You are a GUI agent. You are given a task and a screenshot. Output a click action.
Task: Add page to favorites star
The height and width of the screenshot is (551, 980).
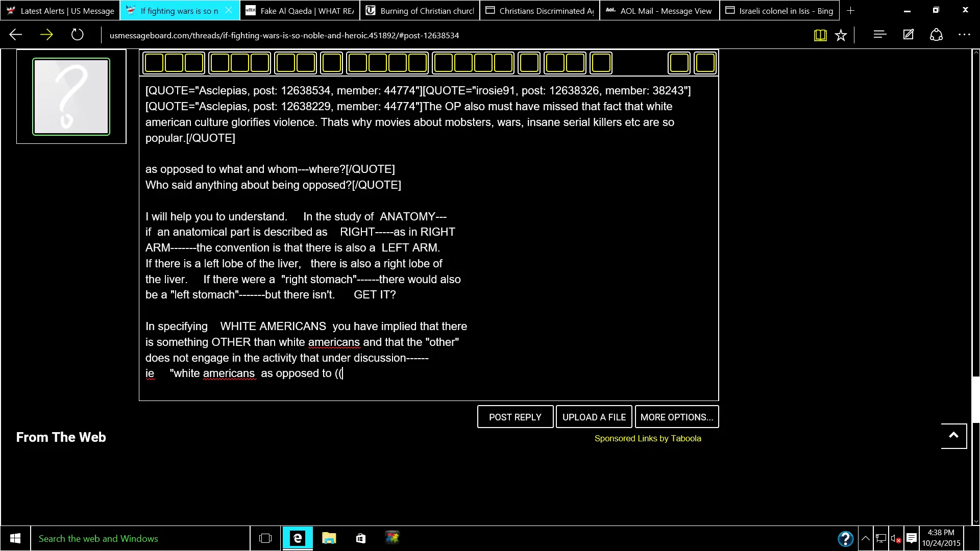pyautogui.click(x=841, y=35)
